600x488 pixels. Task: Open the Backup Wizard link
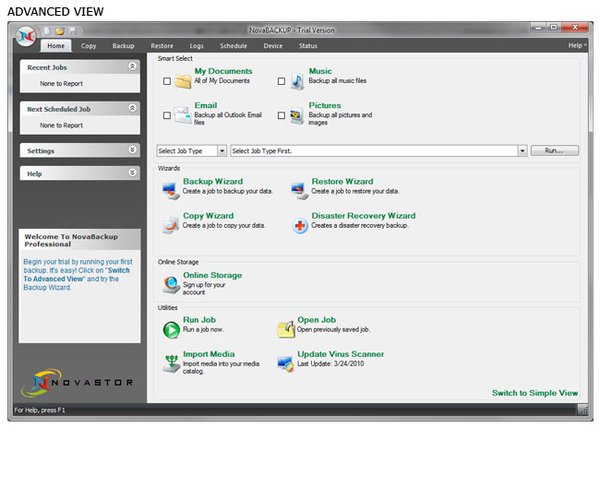pyautogui.click(x=213, y=181)
